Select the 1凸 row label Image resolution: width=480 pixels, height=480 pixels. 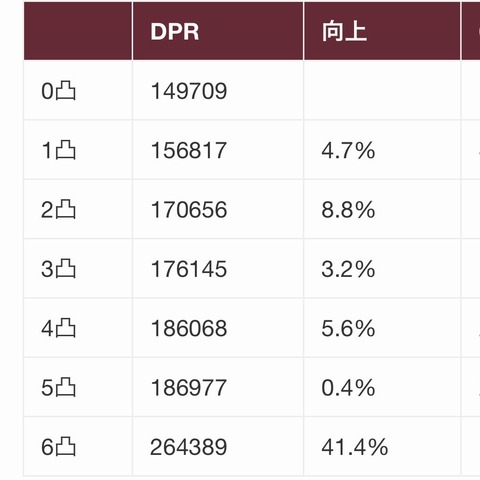tap(58, 150)
